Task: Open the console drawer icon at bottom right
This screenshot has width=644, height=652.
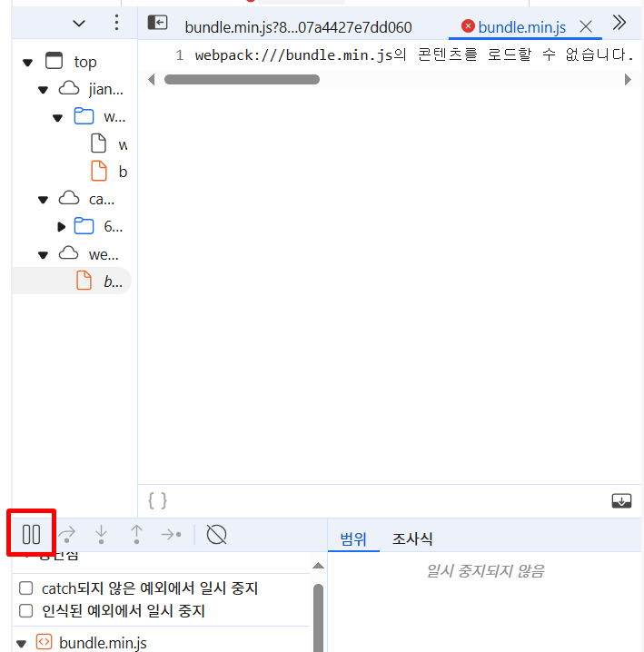Action: [x=621, y=500]
